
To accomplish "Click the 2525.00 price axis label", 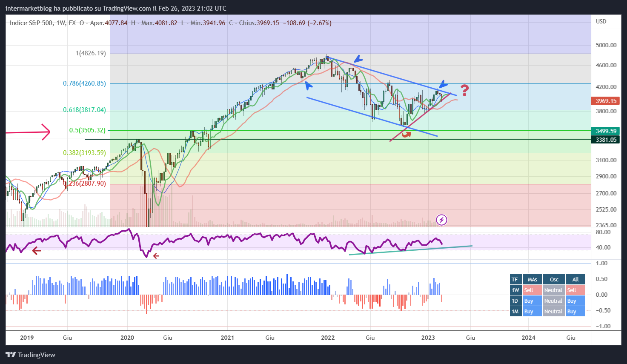I will click(606, 209).
